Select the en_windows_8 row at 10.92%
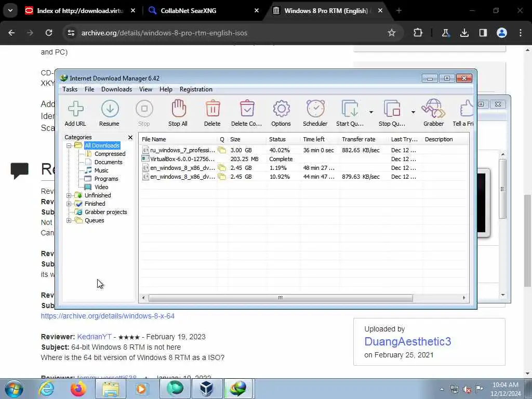 (303, 177)
